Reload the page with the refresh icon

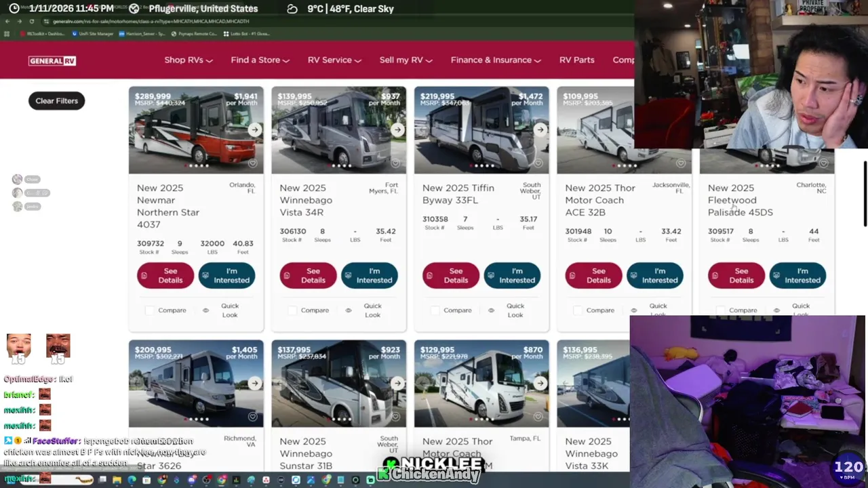(x=31, y=22)
